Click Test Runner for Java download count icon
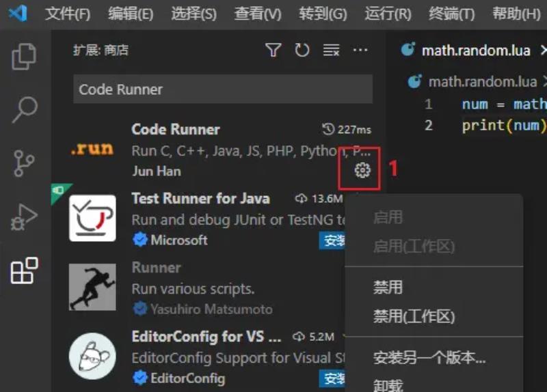 coord(301,199)
